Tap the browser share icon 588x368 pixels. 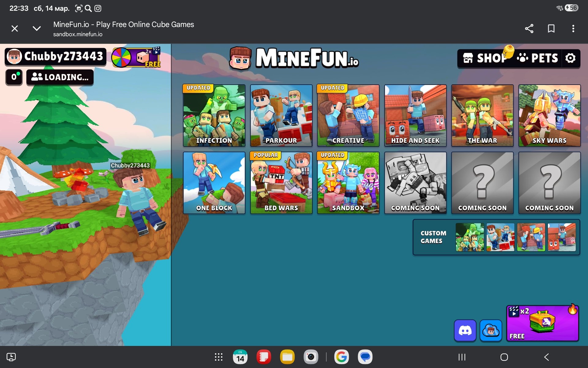(x=529, y=29)
